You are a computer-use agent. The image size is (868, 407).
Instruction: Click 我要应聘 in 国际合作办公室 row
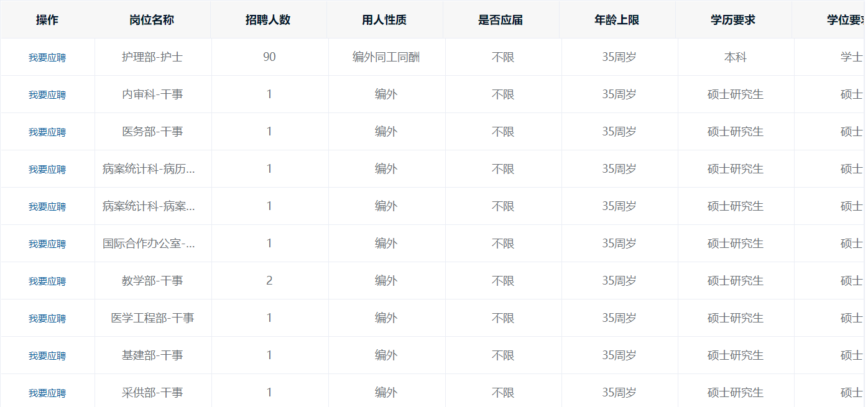(x=47, y=244)
